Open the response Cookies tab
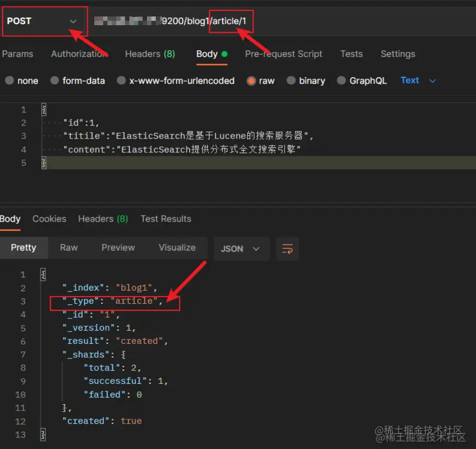 (x=49, y=219)
